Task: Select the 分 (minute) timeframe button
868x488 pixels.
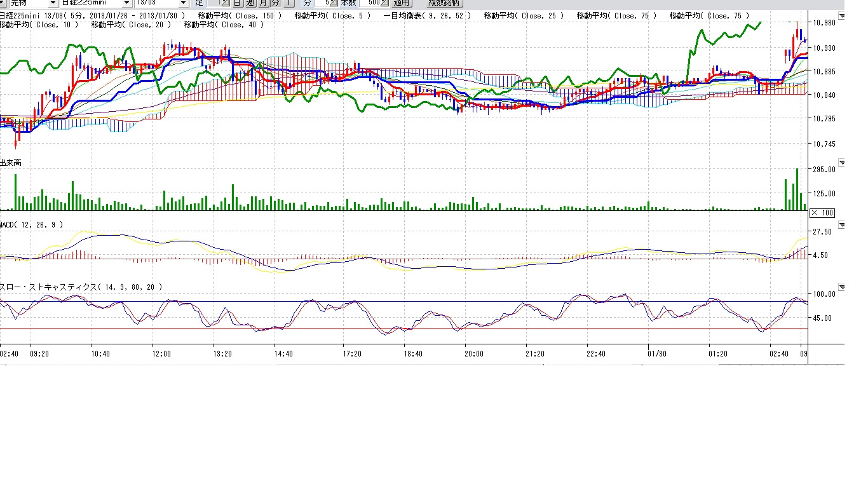Action: (276, 3)
